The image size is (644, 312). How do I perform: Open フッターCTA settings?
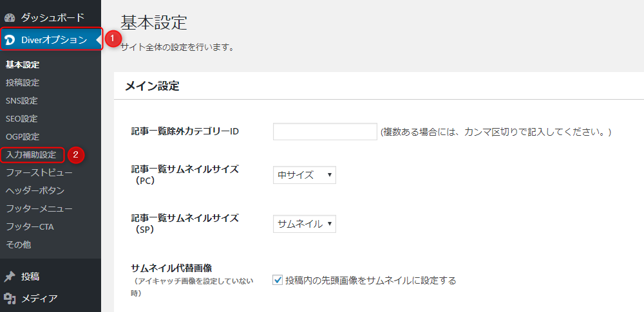tap(31, 227)
